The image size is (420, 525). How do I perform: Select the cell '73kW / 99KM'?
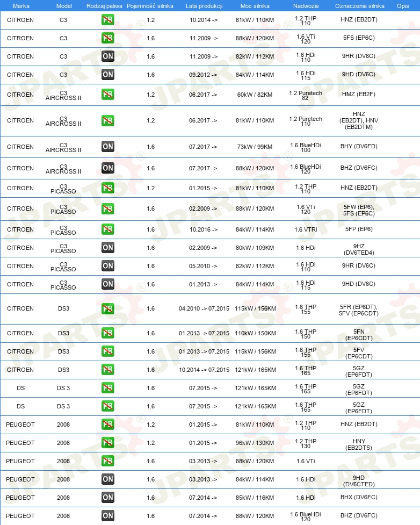point(255,147)
